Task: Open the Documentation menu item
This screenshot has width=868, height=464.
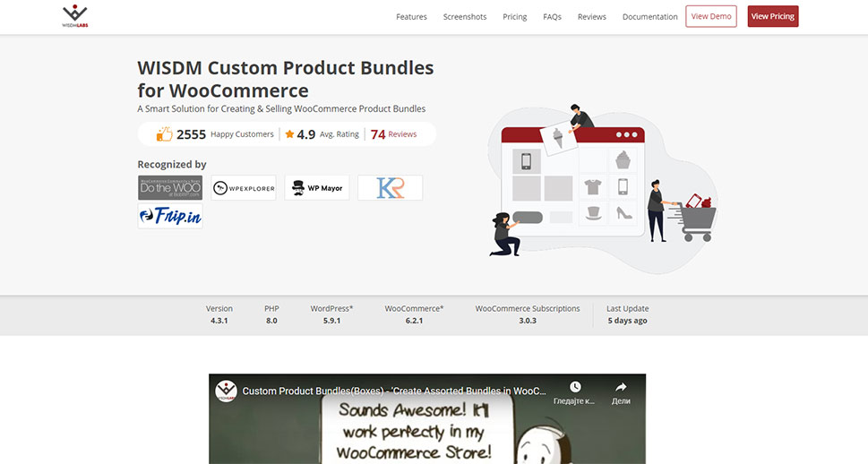Action: pyautogui.click(x=650, y=17)
